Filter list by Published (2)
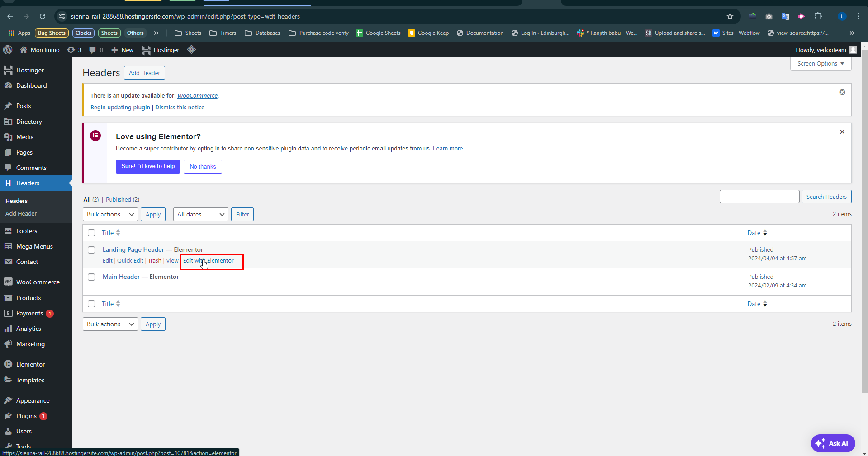The image size is (868, 456). point(123,199)
